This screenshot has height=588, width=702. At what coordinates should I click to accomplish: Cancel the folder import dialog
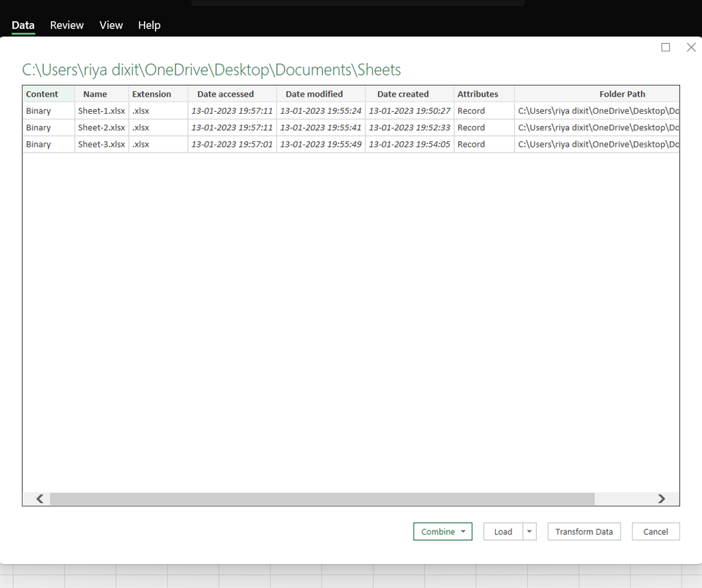tap(655, 532)
